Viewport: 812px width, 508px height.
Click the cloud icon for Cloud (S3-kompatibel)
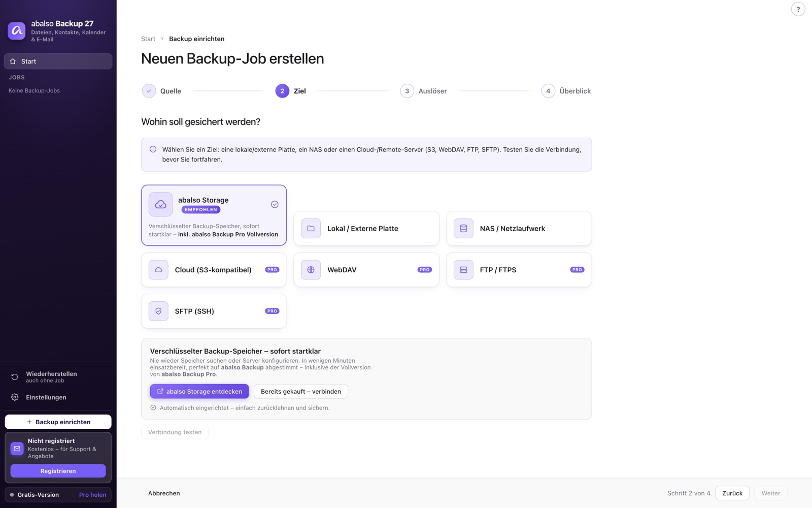point(158,270)
